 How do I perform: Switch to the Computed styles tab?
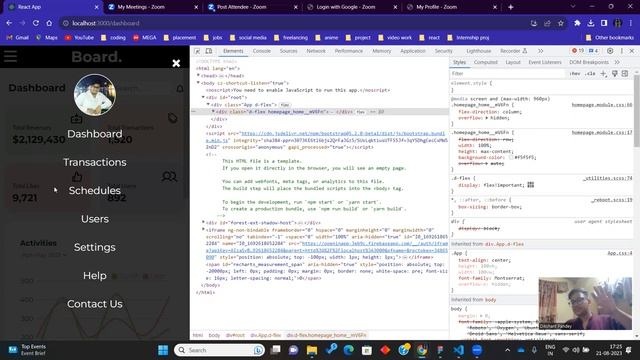(x=486, y=62)
